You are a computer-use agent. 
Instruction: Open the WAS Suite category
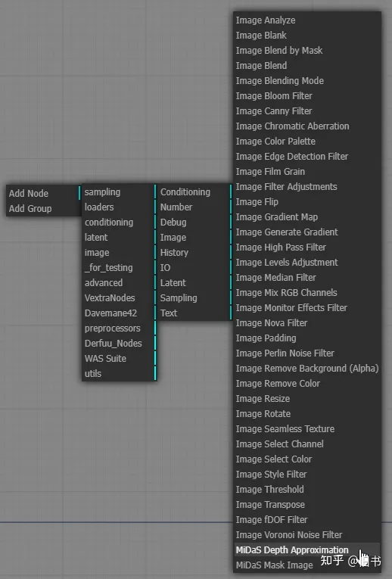[x=119, y=359]
